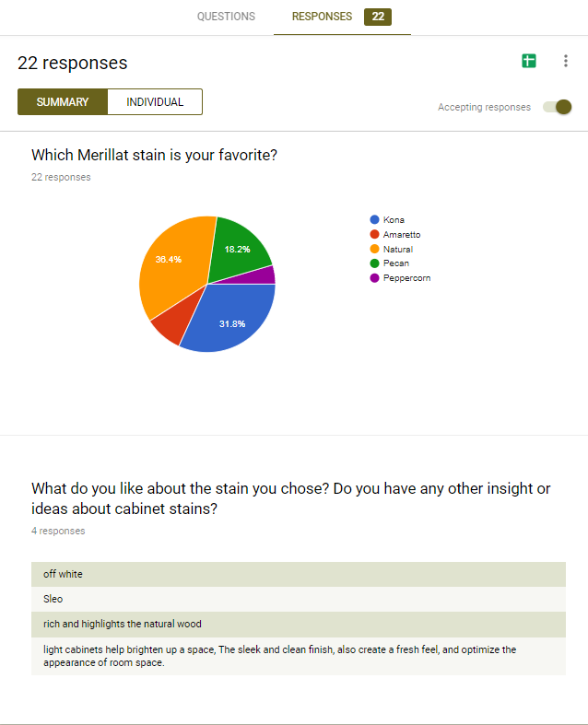Viewport: 588px width, 725px height.
Task: Click the 22 responses count badge
Action: pos(378,17)
